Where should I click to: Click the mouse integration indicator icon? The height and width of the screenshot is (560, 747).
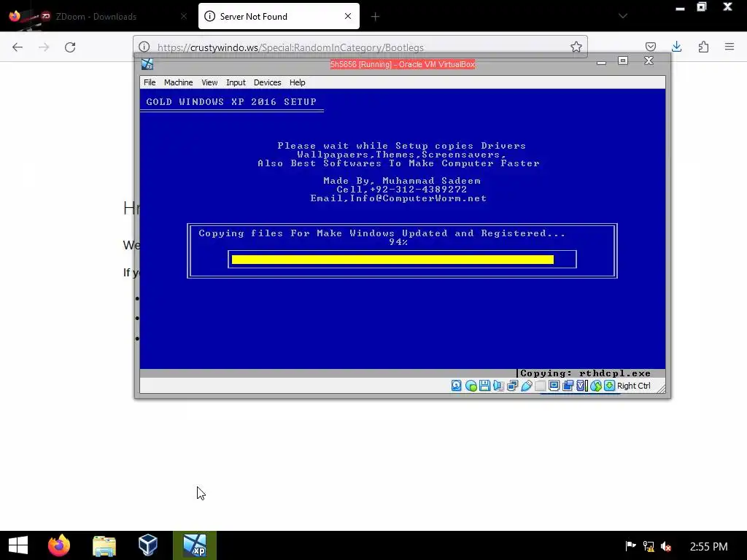pyautogui.click(x=595, y=386)
